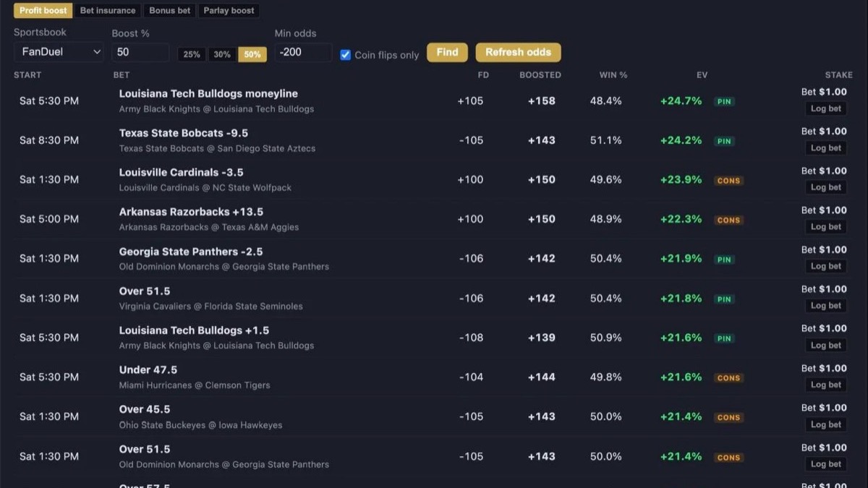Image resolution: width=868 pixels, height=488 pixels.
Task: Click the -108 FanDuel odds value
Action: pos(471,338)
